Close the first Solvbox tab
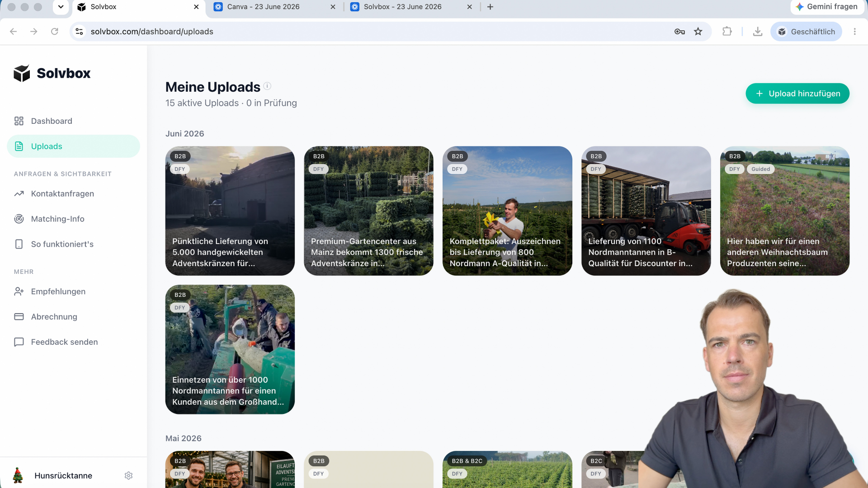 (x=196, y=7)
